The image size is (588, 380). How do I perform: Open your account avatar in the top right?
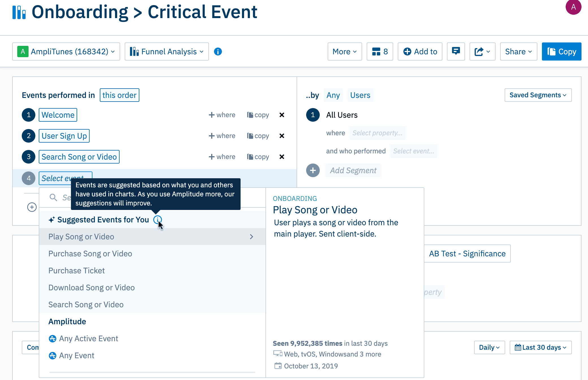click(x=574, y=7)
